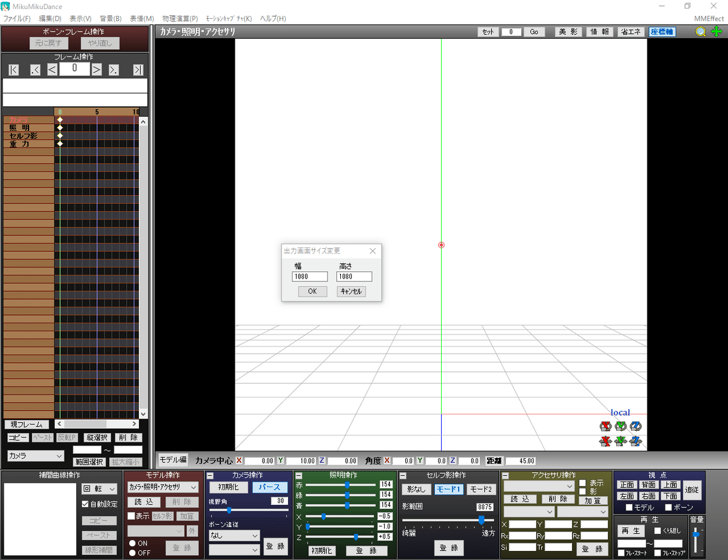Enable 影 checkbox in アクセサリ操作

[x=583, y=491]
